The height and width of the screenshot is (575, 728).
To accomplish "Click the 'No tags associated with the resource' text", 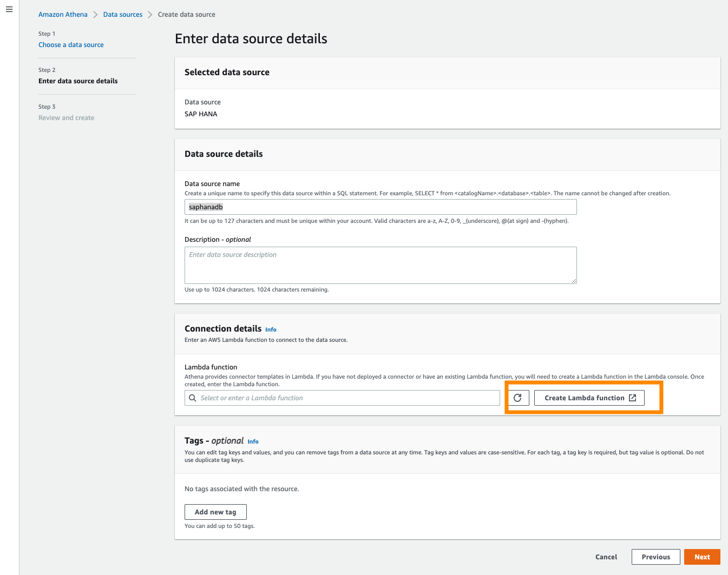I will click(x=242, y=489).
